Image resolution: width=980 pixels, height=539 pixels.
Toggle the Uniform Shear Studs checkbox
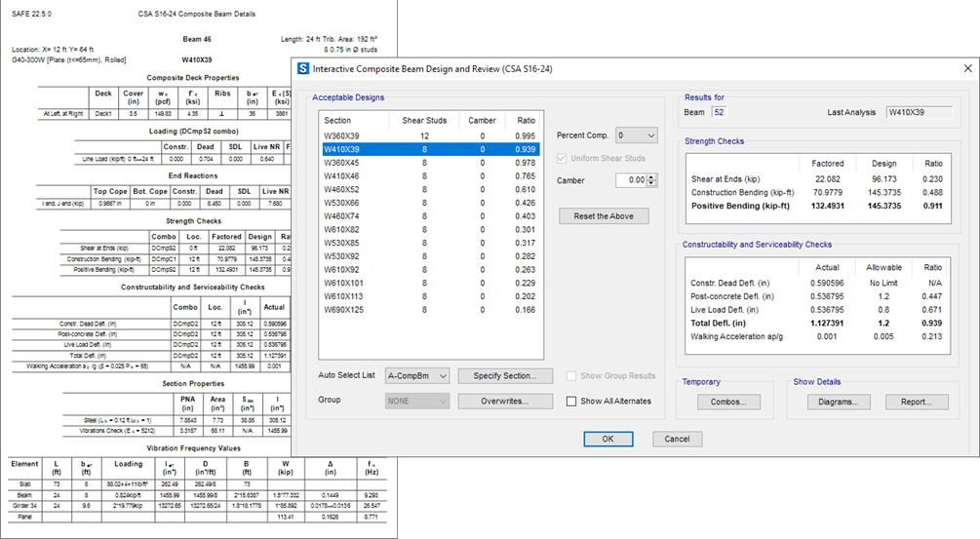pyautogui.click(x=563, y=158)
